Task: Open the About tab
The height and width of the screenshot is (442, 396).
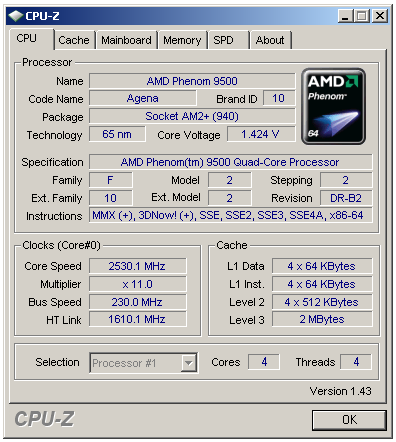Action: 270,40
